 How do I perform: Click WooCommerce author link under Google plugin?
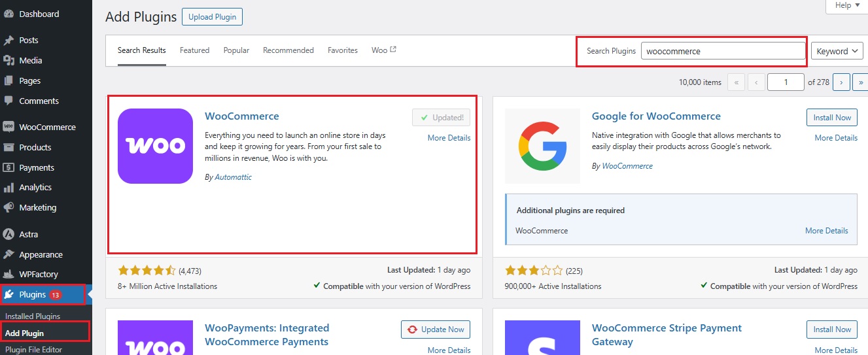coord(627,166)
